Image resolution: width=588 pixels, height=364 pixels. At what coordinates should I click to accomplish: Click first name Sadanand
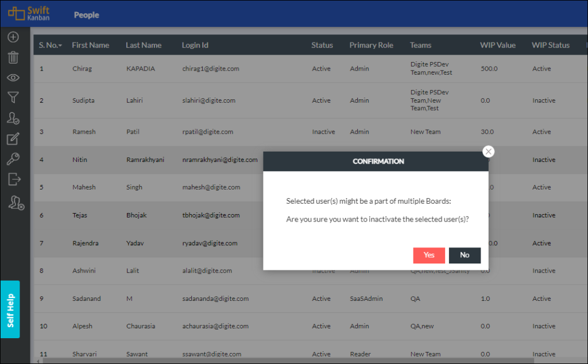click(x=87, y=299)
